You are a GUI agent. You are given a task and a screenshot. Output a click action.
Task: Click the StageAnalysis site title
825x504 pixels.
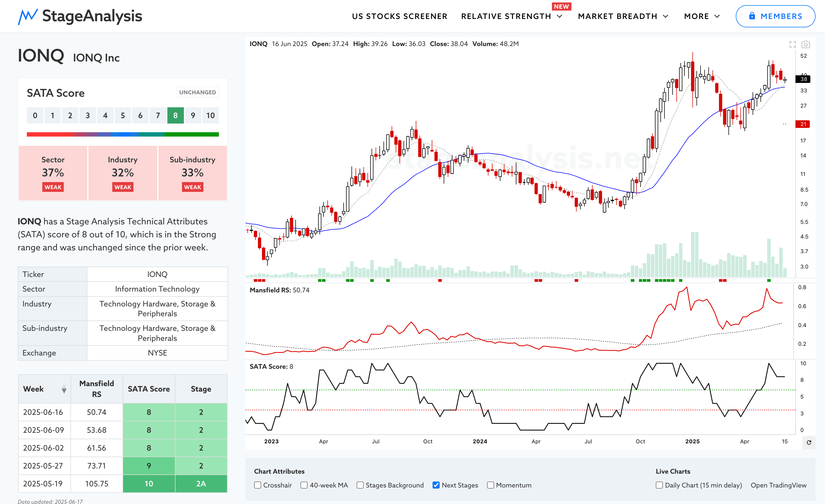pyautogui.click(x=92, y=16)
